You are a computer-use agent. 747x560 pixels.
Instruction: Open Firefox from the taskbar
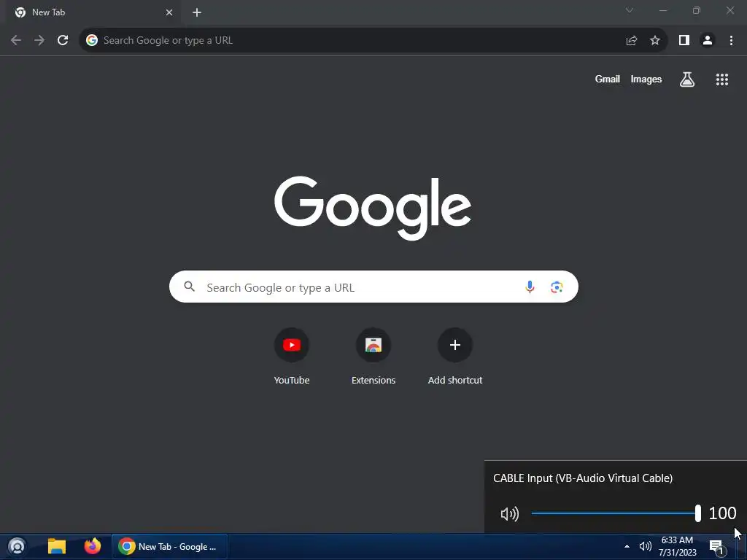click(93, 546)
